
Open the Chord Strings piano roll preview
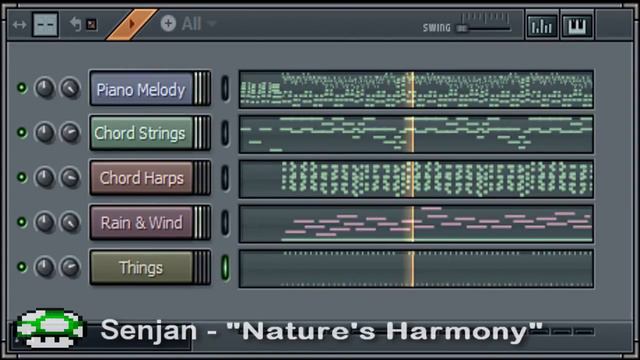(x=416, y=134)
